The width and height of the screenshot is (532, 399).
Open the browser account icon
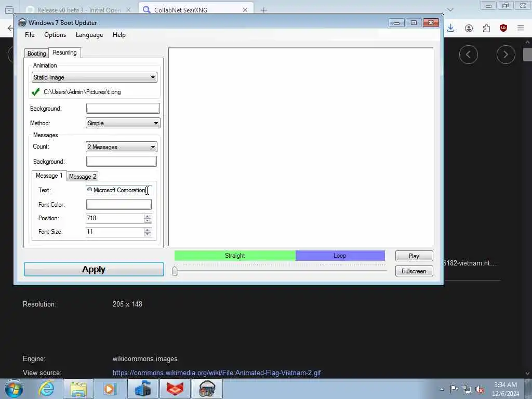point(469,28)
